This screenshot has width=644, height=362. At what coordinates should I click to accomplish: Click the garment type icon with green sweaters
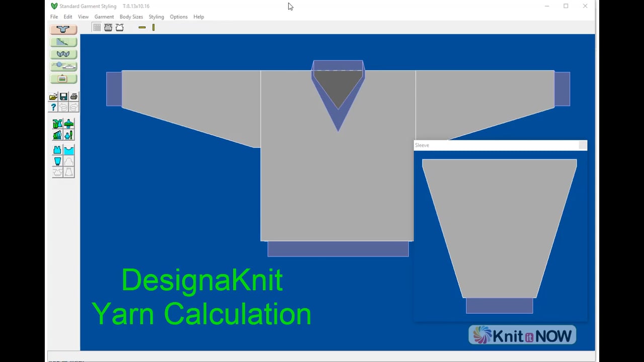[57, 124]
